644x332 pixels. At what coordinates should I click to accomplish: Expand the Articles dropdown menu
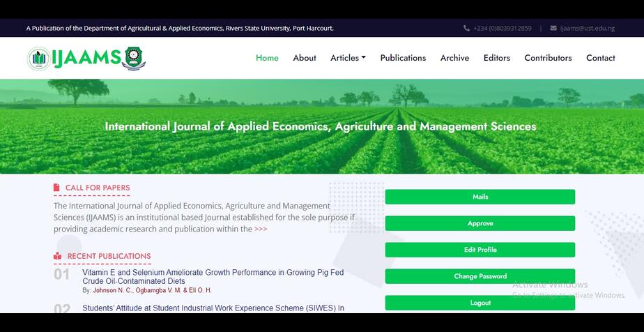click(x=348, y=58)
